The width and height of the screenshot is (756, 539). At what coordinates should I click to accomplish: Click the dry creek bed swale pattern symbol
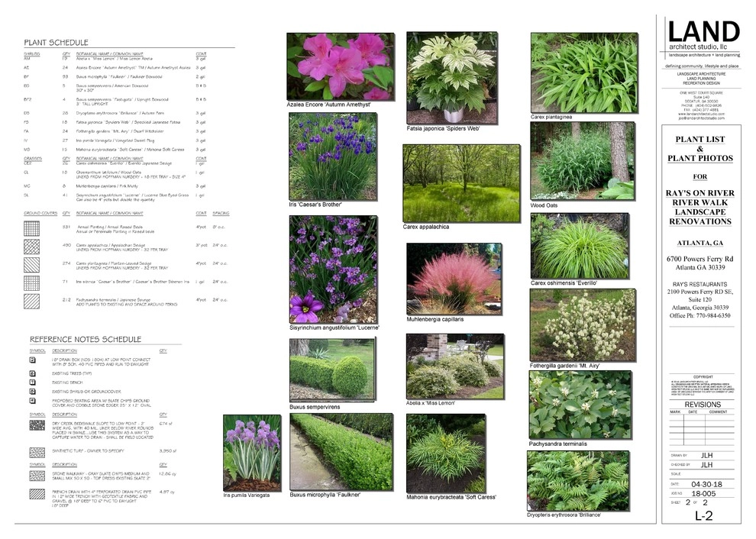click(x=37, y=426)
